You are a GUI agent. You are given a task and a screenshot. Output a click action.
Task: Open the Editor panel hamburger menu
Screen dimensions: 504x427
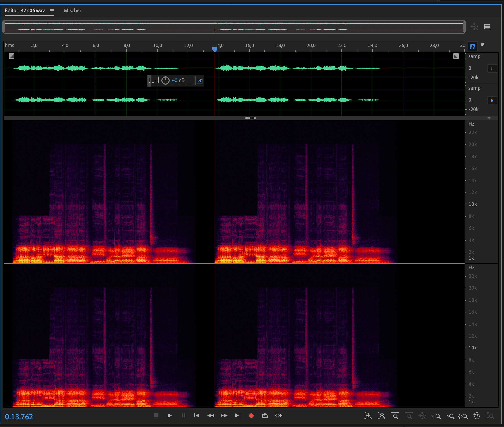click(x=52, y=11)
